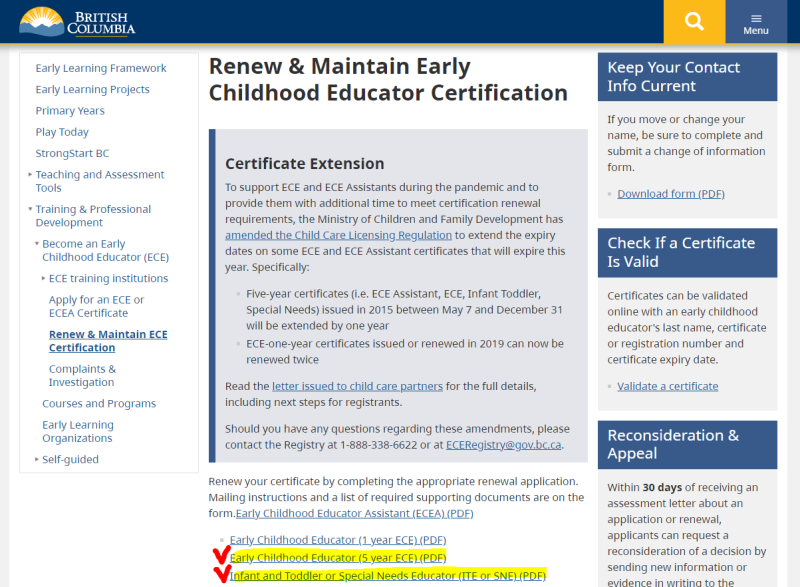Open amended Child Care Licensing Regulation link
800x587 pixels.
[338, 235]
